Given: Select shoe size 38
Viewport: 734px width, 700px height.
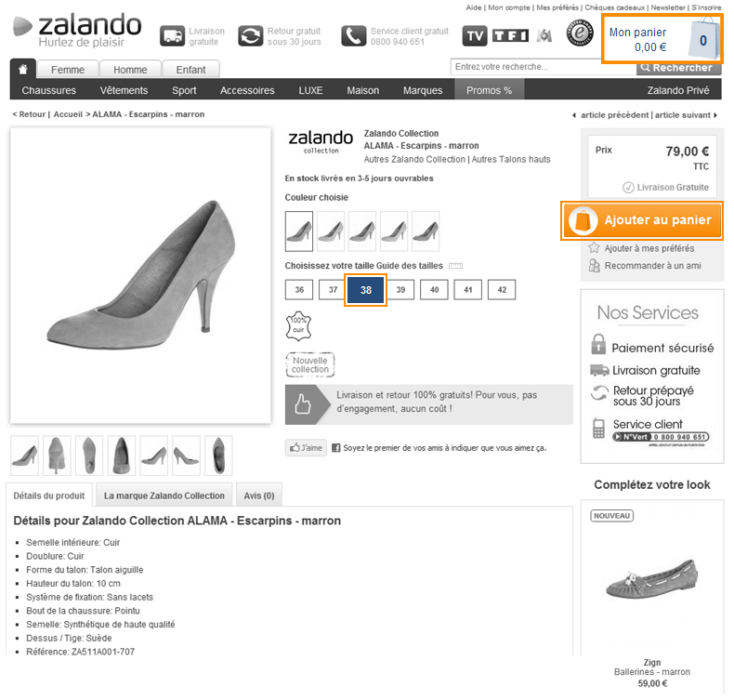Looking at the screenshot, I should click(x=366, y=290).
